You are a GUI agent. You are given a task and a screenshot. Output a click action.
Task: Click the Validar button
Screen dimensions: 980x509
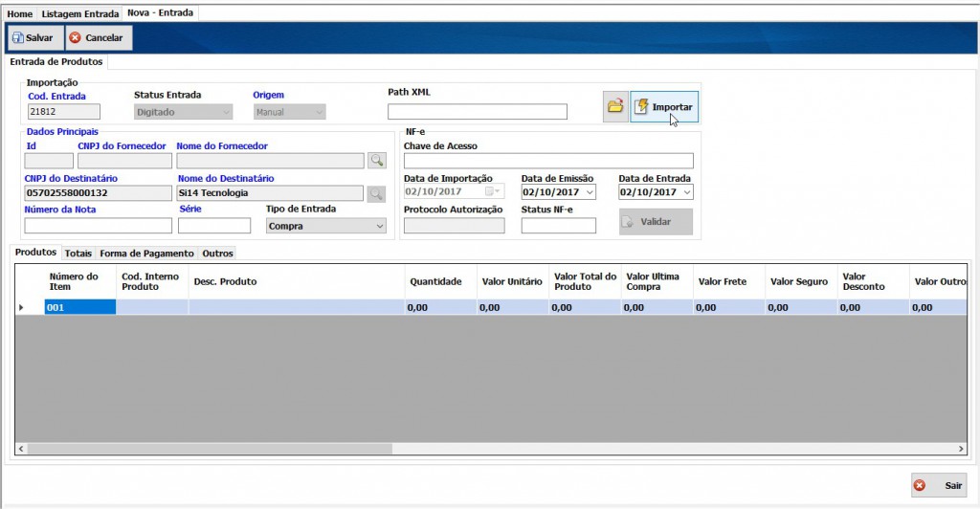pyautogui.click(x=656, y=222)
